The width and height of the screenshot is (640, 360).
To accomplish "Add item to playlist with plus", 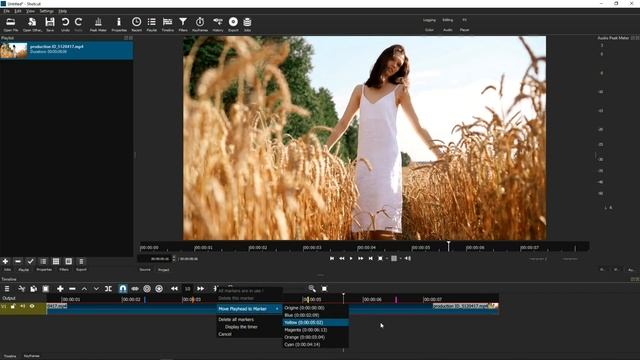I will point(6,261).
